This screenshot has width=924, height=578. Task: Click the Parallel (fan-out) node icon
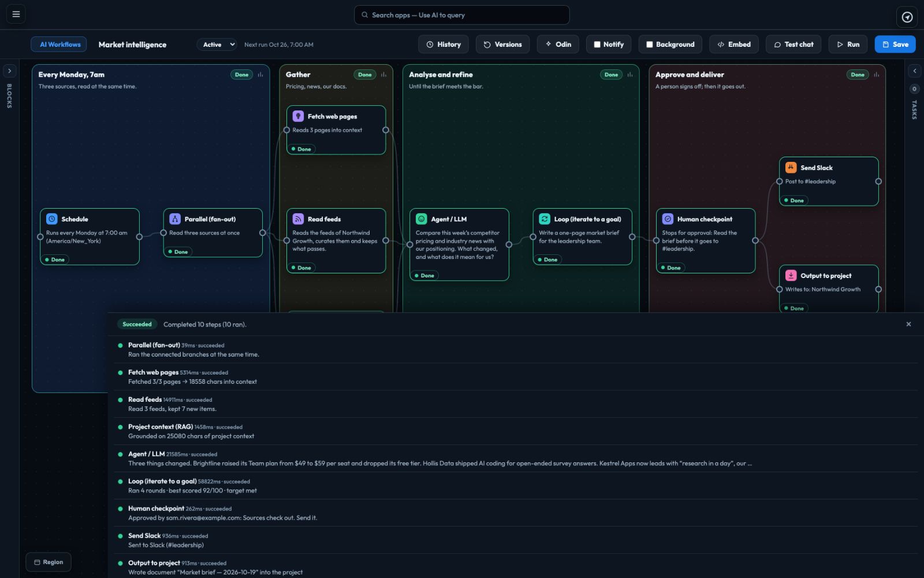coord(175,219)
